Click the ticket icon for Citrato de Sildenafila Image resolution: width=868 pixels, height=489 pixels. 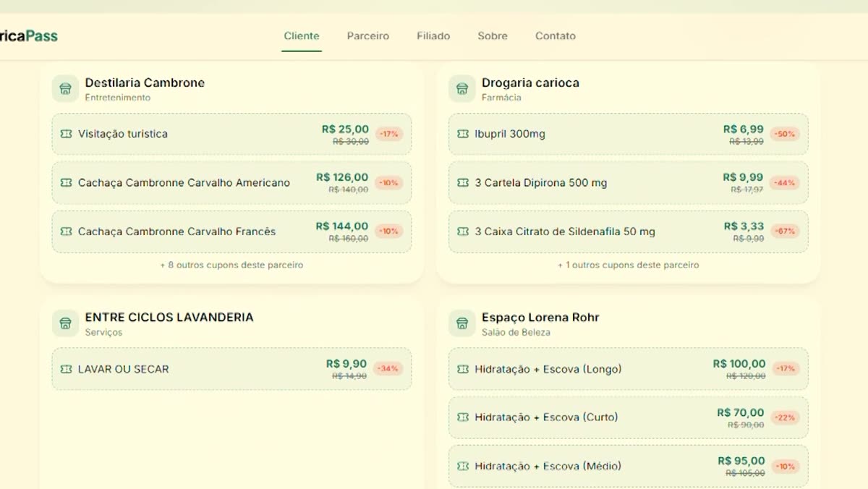click(463, 231)
